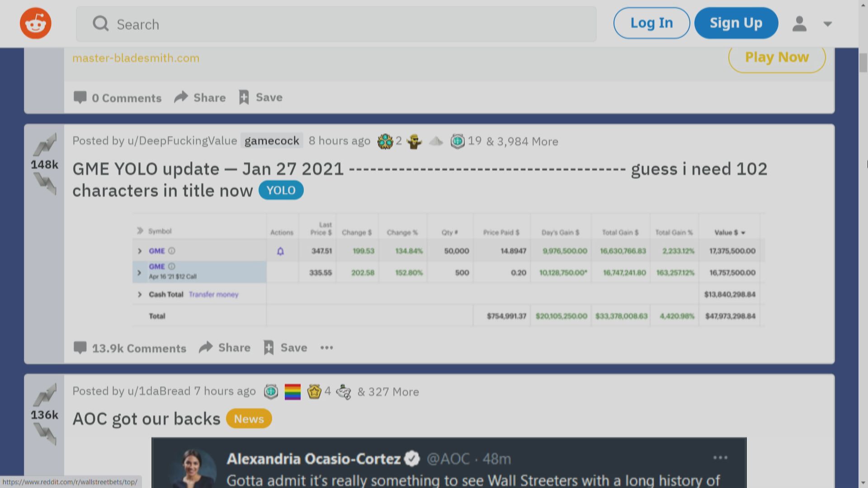Click into the Search field

(x=336, y=24)
